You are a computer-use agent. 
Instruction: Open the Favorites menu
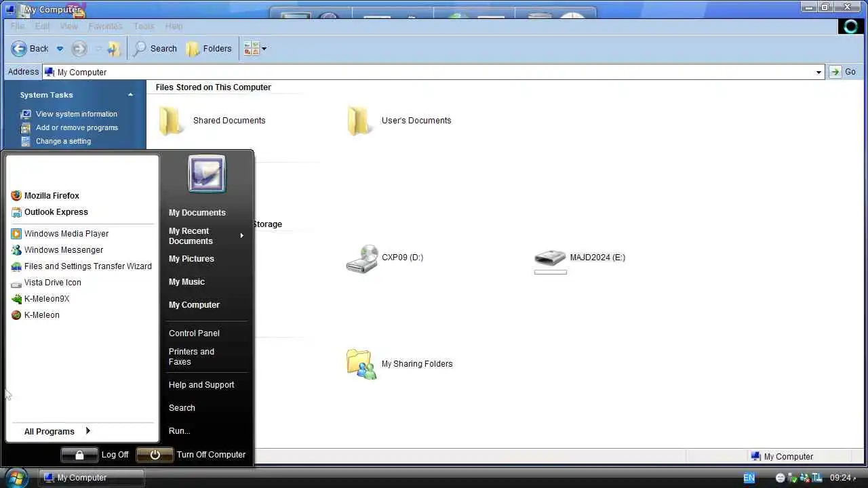coord(106,26)
